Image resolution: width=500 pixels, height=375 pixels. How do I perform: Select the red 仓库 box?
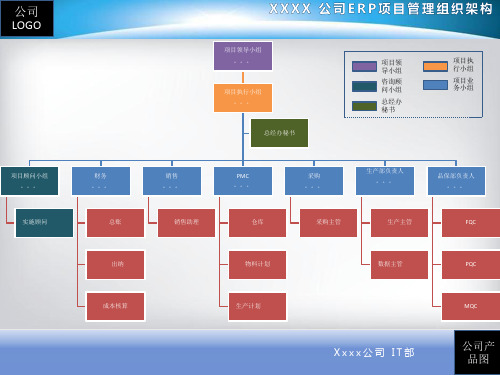(x=257, y=223)
